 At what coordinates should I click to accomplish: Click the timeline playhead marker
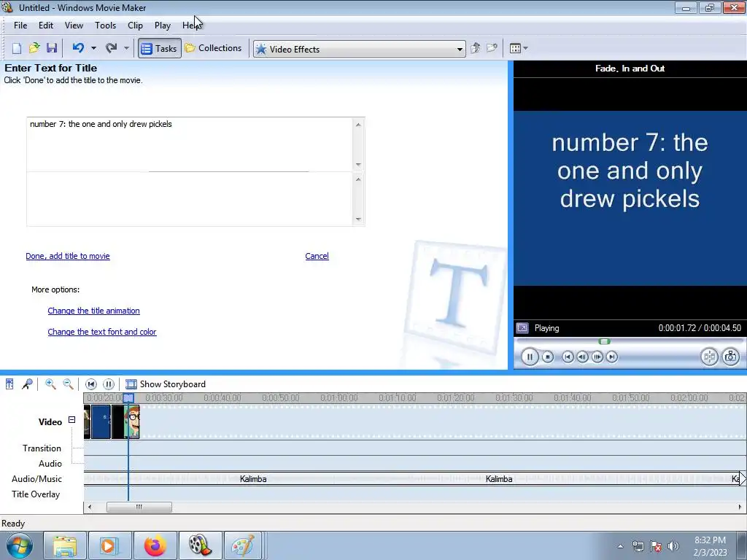(128, 397)
